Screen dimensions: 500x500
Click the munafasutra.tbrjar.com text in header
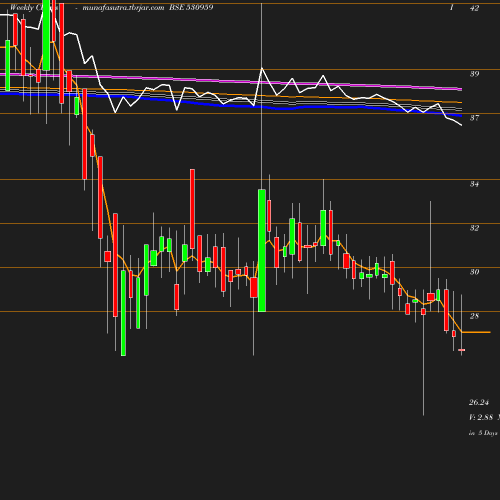pyautogui.click(x=123, y=8)
